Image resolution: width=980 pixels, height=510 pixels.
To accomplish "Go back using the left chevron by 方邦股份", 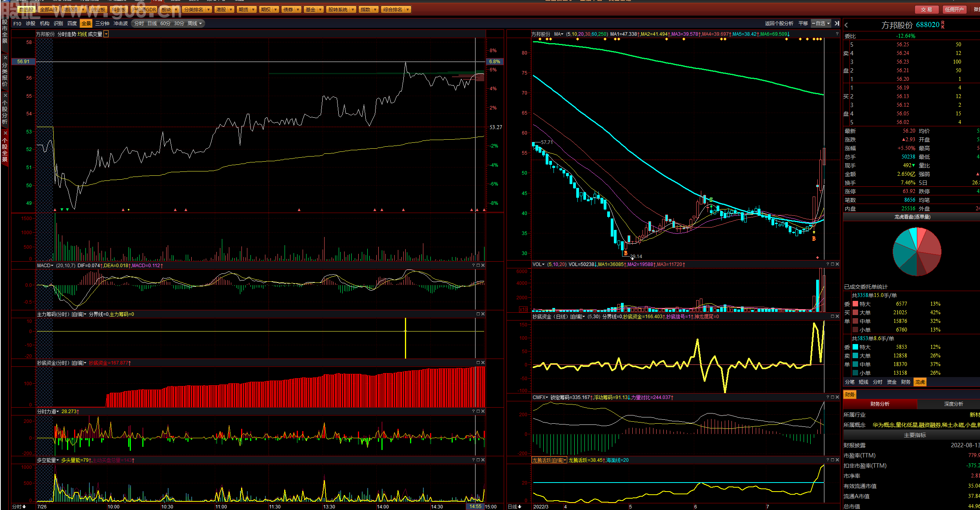I will click(847, 25).
